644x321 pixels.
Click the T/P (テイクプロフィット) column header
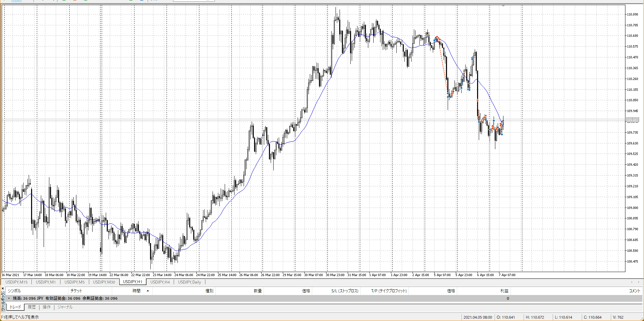click(x=389, y=291)
